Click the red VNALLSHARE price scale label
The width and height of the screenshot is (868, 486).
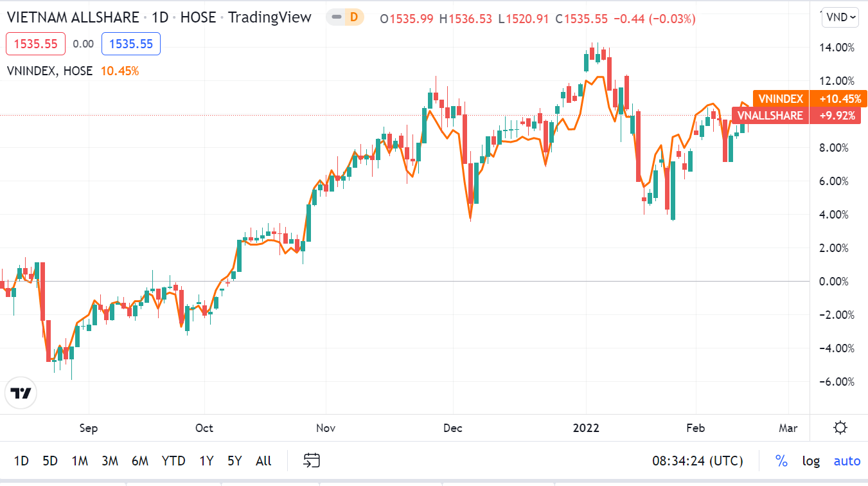pyautogui.click(x=770, y=116)
